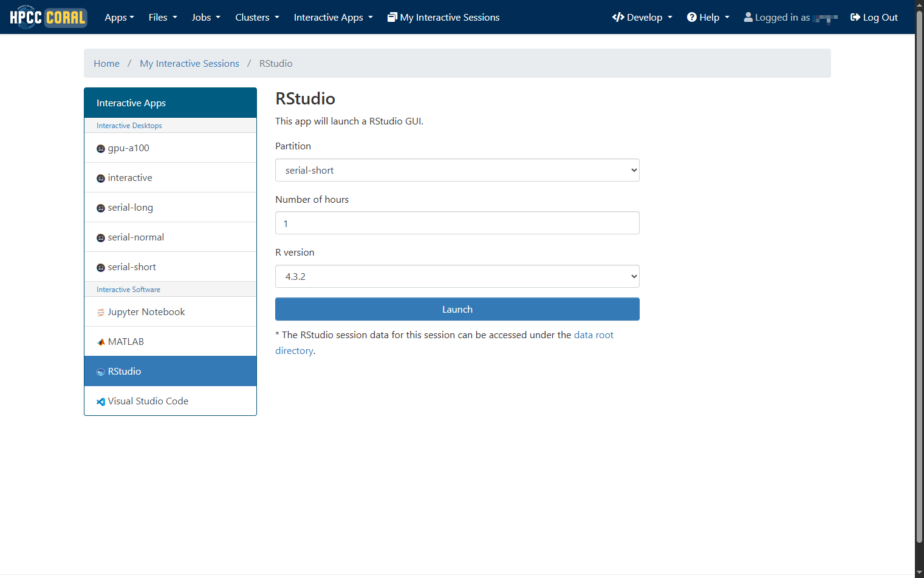
Task: Open the MATLAB app entry
Action: (170, 341)
